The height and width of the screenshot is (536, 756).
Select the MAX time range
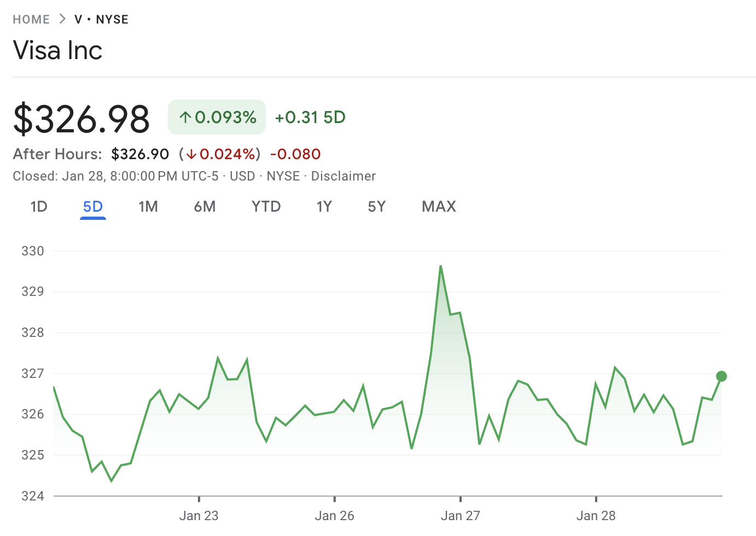438,207
